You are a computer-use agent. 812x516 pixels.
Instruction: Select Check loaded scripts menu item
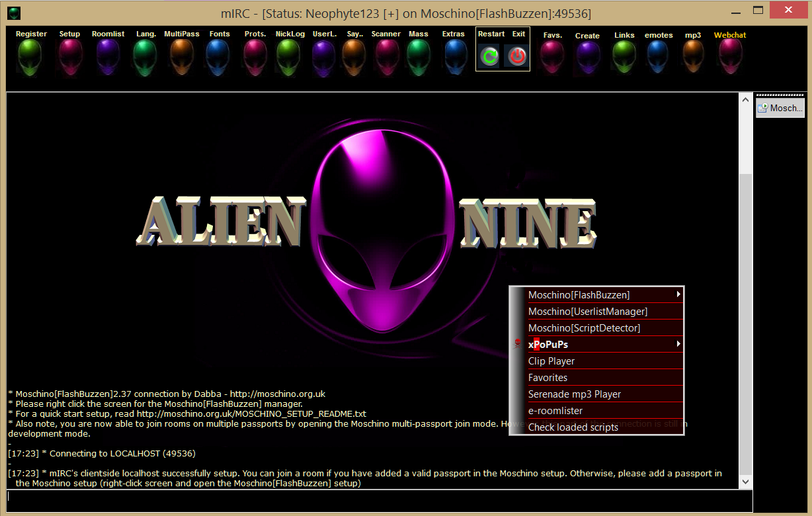click(573, 427)
